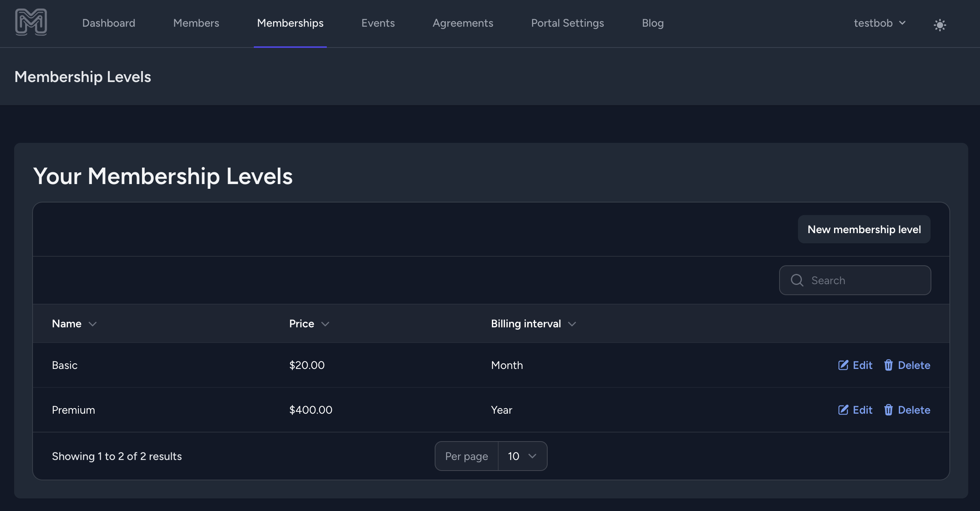Click the testbob account dropdown arrow
Screen dimensions: 980x511
click(903, 23)
